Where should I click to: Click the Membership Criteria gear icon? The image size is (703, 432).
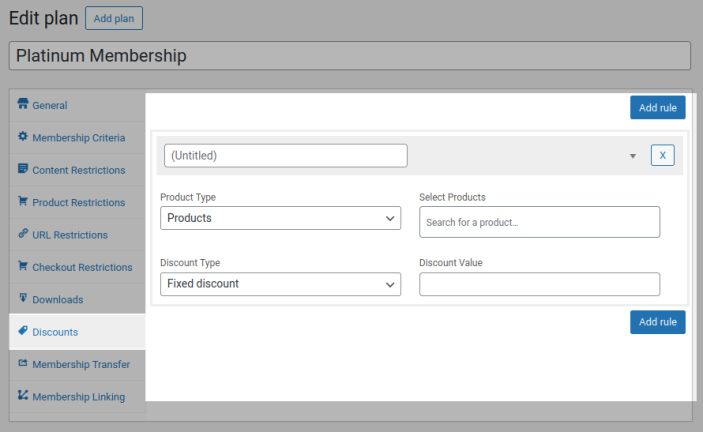(x=23, y=136)
